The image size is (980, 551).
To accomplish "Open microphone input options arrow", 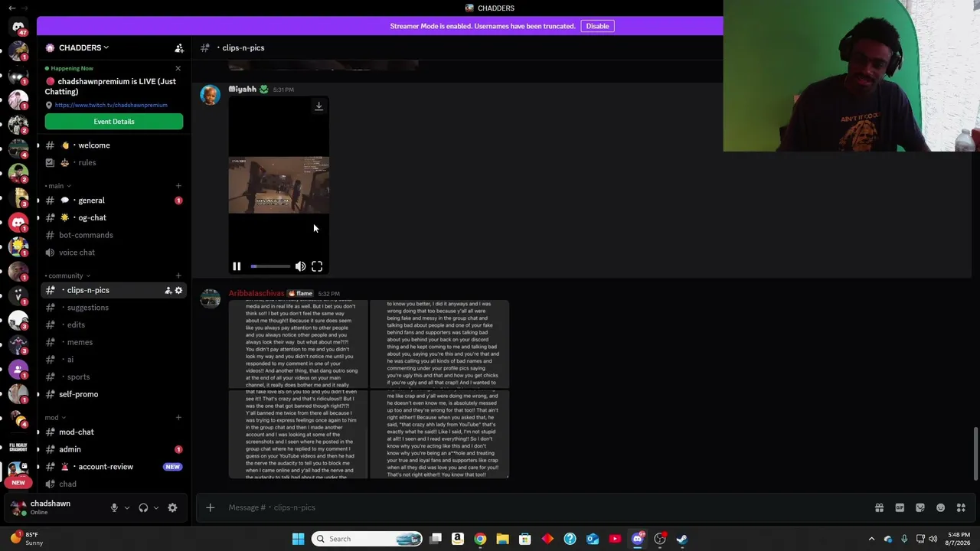I will click(x=127, y=507).
